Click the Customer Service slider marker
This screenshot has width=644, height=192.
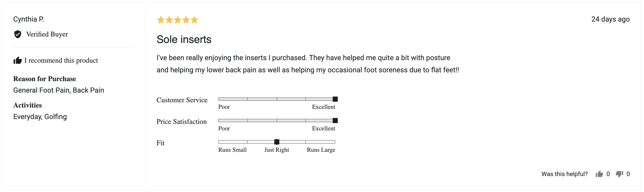pos(335,99)
